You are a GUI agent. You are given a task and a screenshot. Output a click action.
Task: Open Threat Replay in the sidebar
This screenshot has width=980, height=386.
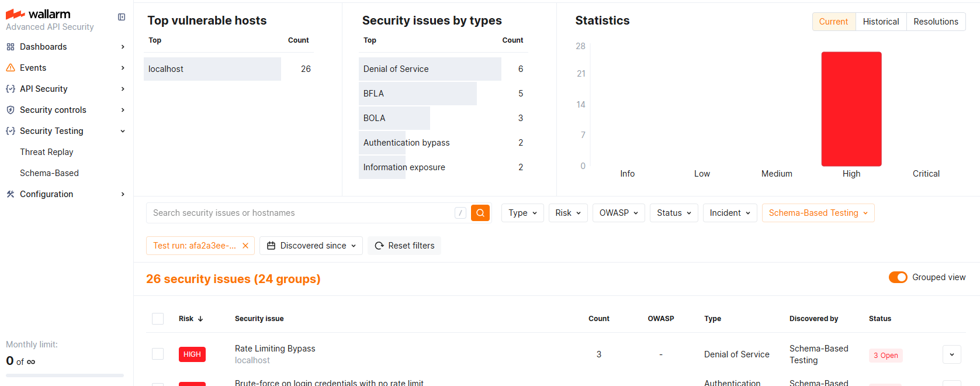pos(47,152)
